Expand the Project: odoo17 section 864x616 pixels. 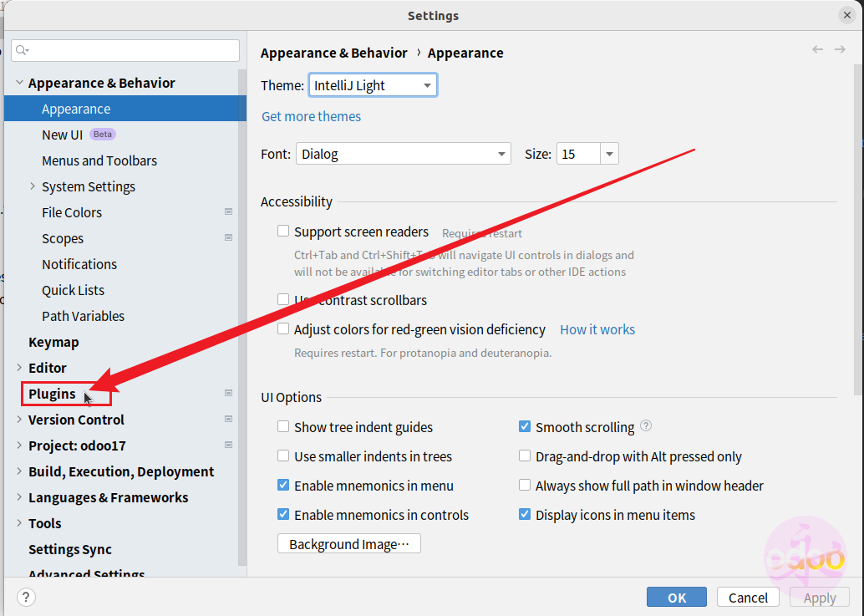point(19,445)
